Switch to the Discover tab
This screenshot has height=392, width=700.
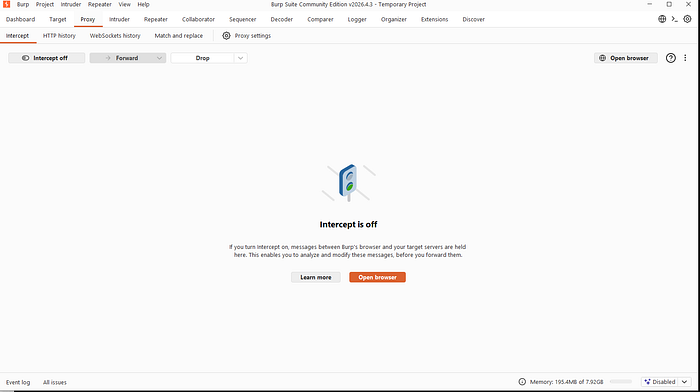point(474,19)
